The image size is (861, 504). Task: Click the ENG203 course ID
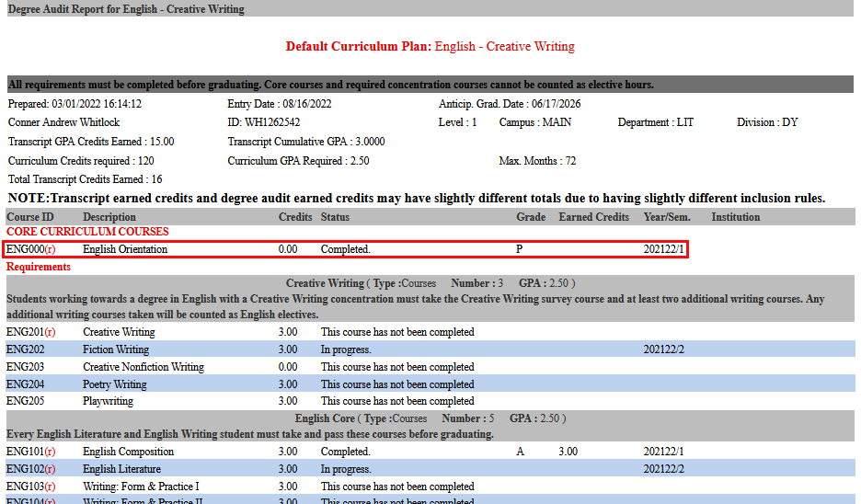25,367
